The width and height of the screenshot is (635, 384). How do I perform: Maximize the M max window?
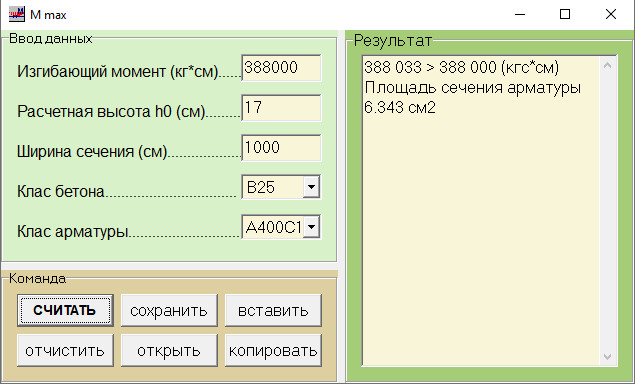(565, 15)
